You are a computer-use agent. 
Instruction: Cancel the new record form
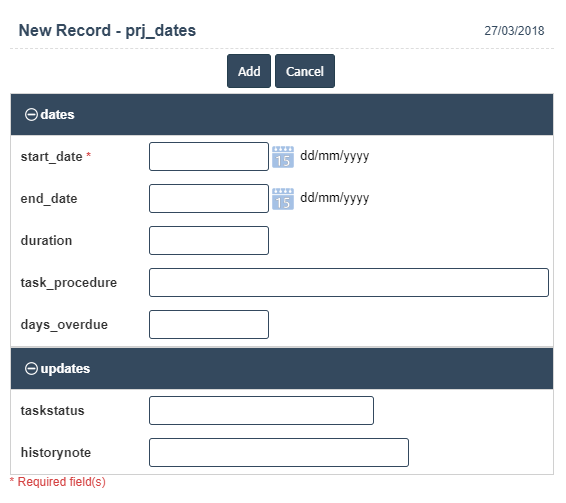(x=305, y=71)
